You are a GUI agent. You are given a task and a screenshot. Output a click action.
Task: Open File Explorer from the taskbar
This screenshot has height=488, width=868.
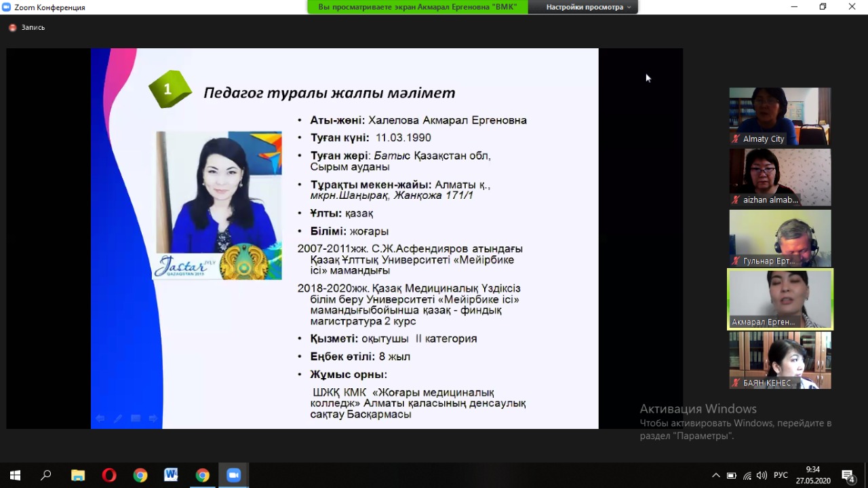point(78,475)
